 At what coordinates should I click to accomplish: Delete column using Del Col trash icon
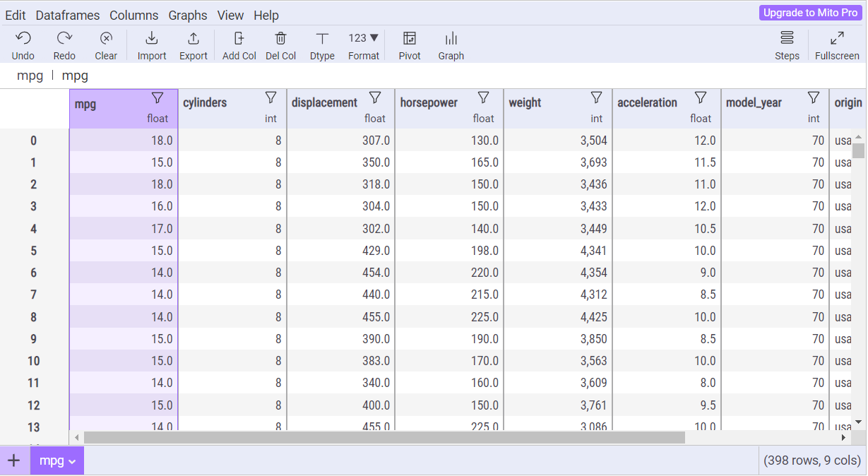click(x=280, y=39)
